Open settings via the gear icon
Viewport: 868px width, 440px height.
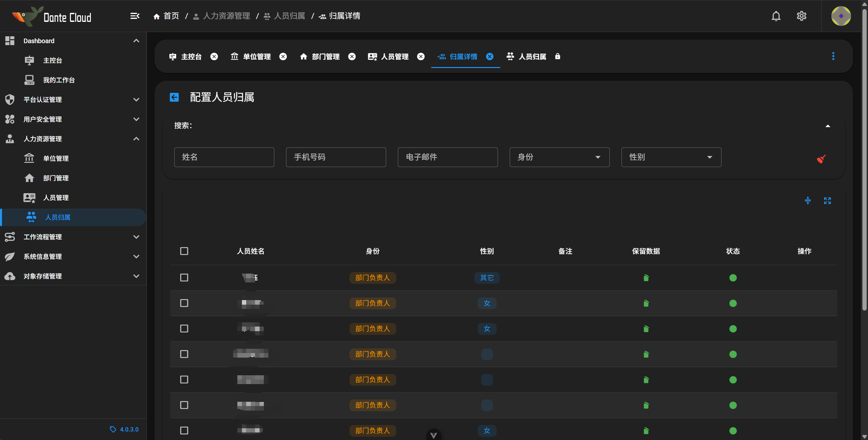pyautogui.click(x=801, y=16)
